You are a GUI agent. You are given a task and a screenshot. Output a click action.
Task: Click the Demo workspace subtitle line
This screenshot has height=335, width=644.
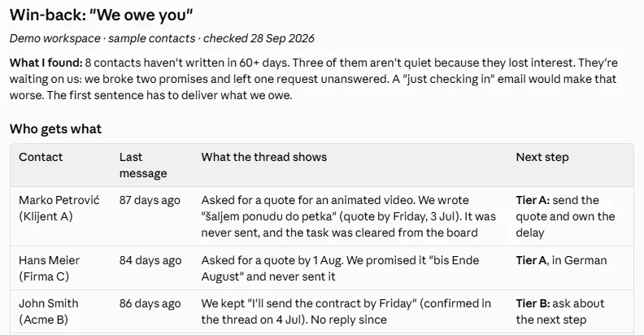pos(162,38)
